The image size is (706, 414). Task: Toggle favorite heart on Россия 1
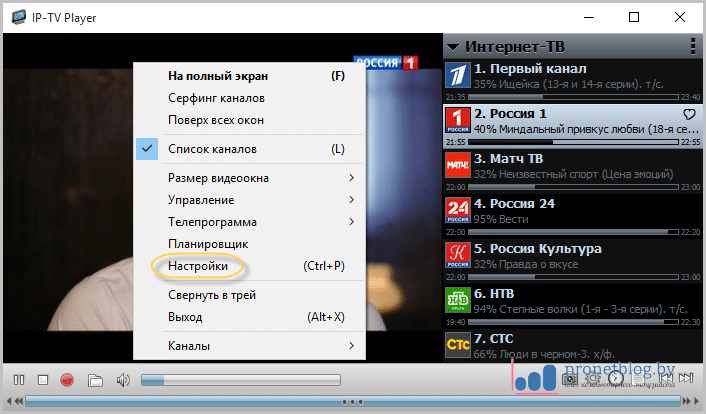(x=689, y=114)
